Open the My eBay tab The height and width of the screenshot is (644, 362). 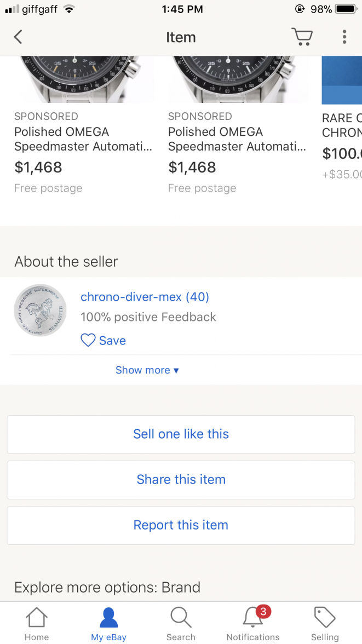tap(108, 623)
